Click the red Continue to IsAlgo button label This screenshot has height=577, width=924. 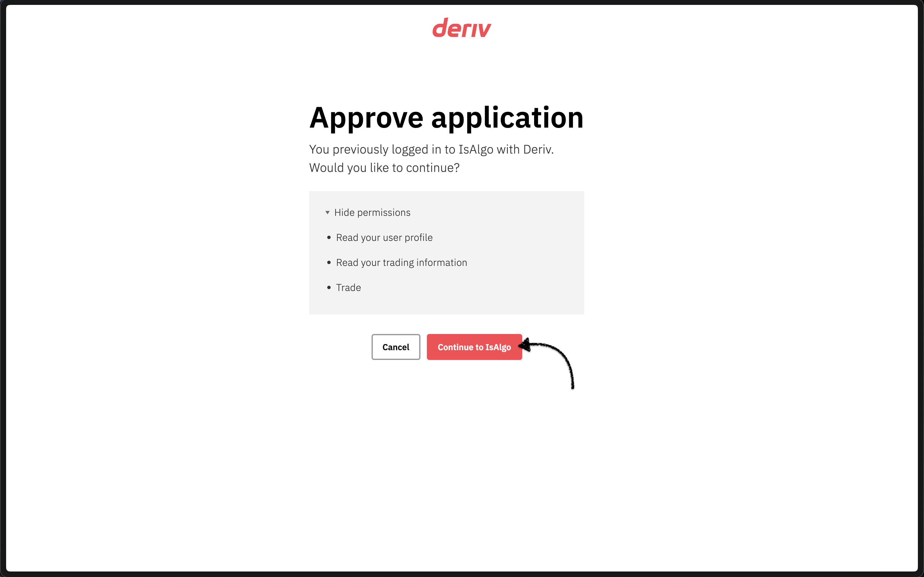tap(474, 347)
